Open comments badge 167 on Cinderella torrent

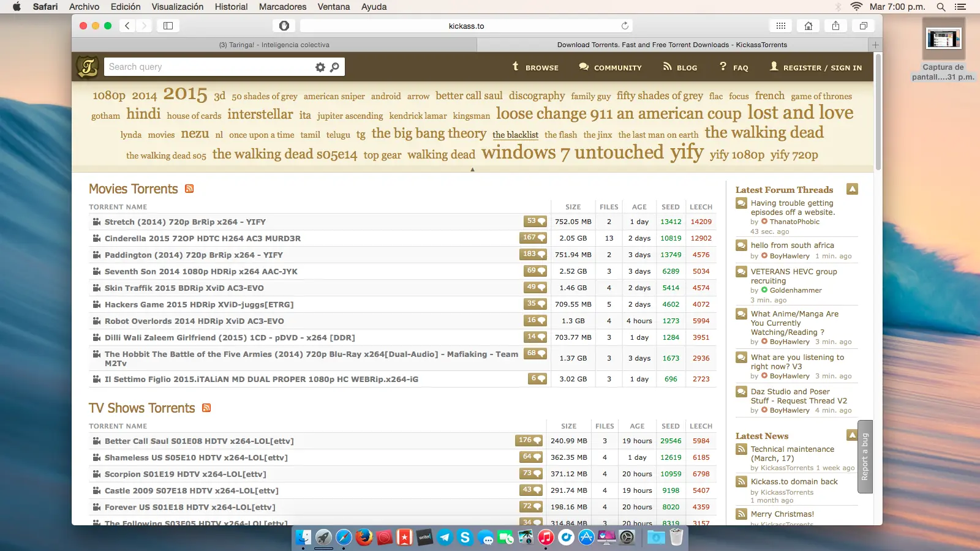pos(533,238)
